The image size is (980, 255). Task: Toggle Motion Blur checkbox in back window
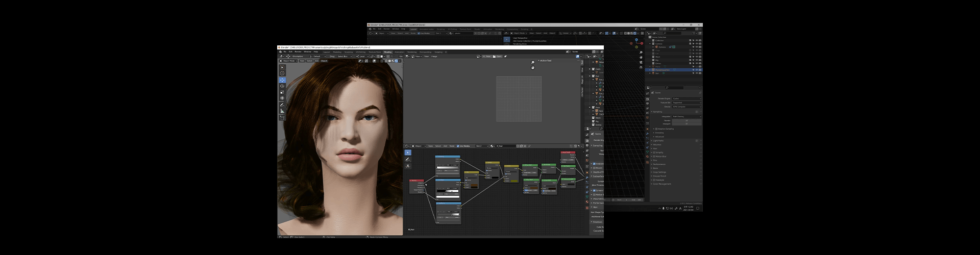[x=654, y=157]
